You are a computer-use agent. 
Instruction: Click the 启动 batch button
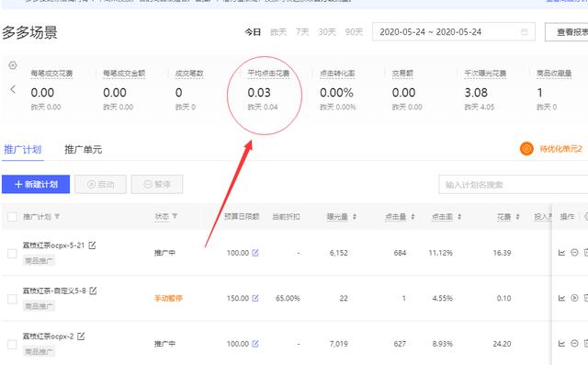100,184
